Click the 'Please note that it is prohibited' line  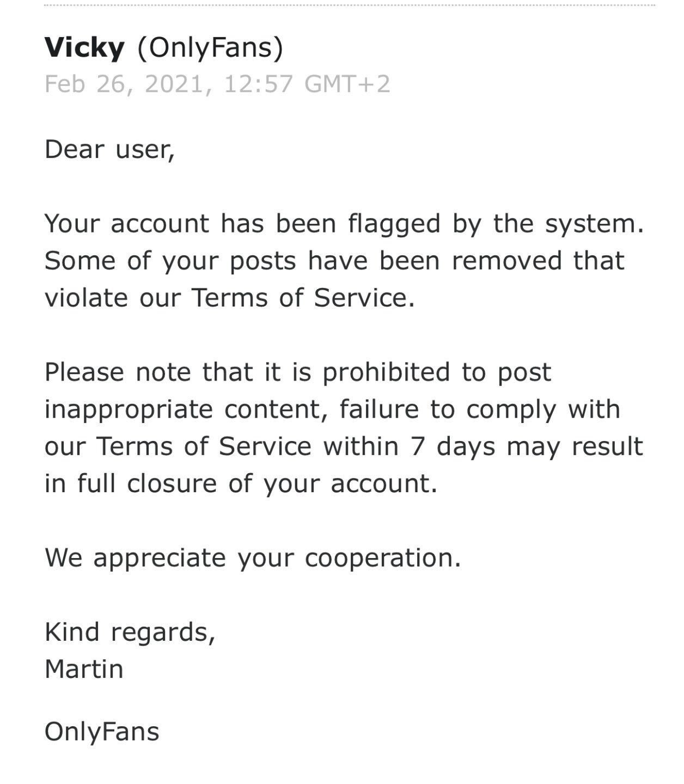(x=248, y=373)
